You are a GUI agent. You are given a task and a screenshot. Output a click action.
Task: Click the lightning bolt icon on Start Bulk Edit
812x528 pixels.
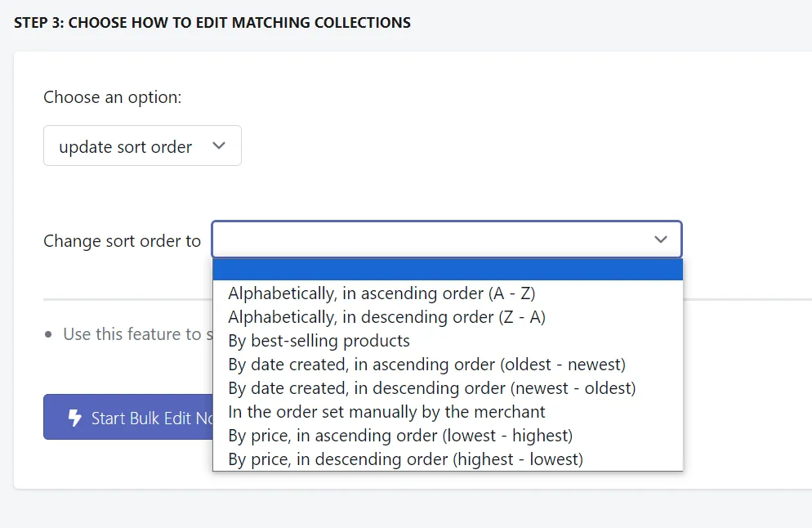point(75,418)
